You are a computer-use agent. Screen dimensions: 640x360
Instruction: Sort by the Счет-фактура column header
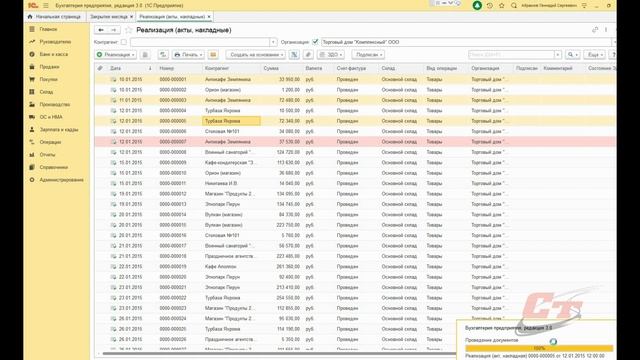click(x=356, y=68)
